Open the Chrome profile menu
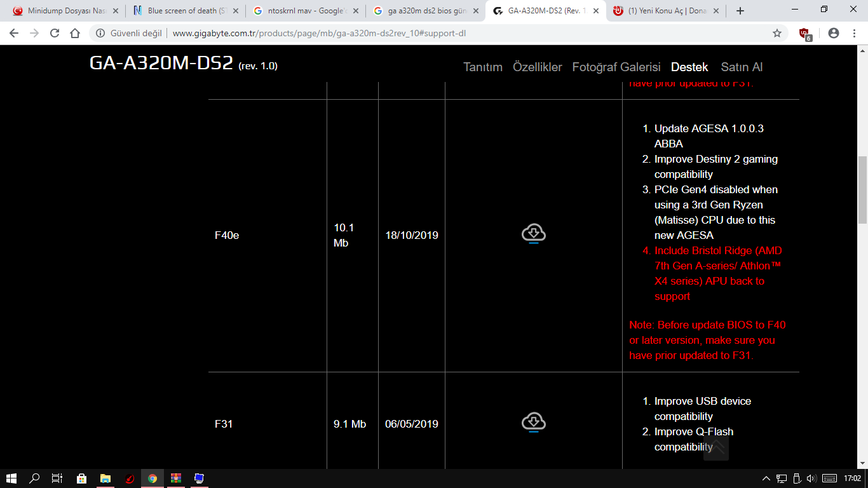This screenshot has height=488, width=868. point(834,33)
